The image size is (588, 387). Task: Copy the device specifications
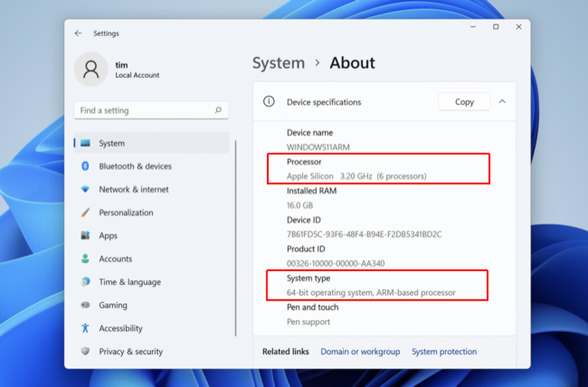pos(464,102)
